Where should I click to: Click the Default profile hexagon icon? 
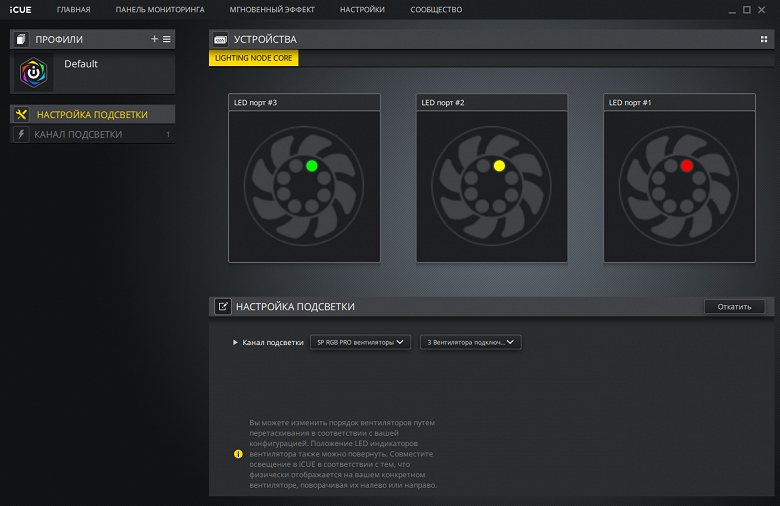point(33,73)
